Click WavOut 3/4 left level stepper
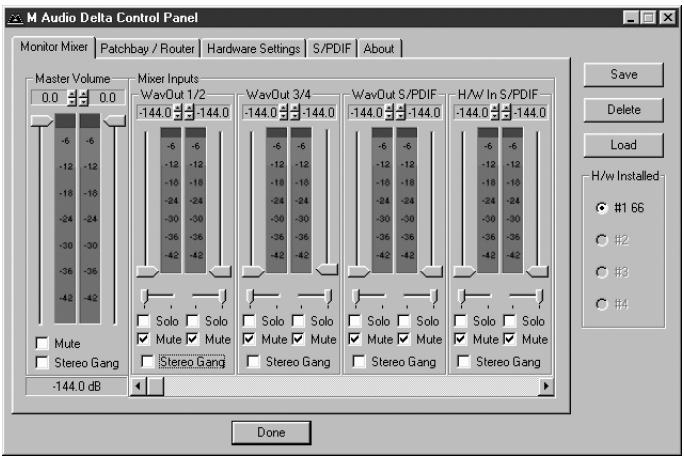 pyautogui.click(x=284, y=113)
